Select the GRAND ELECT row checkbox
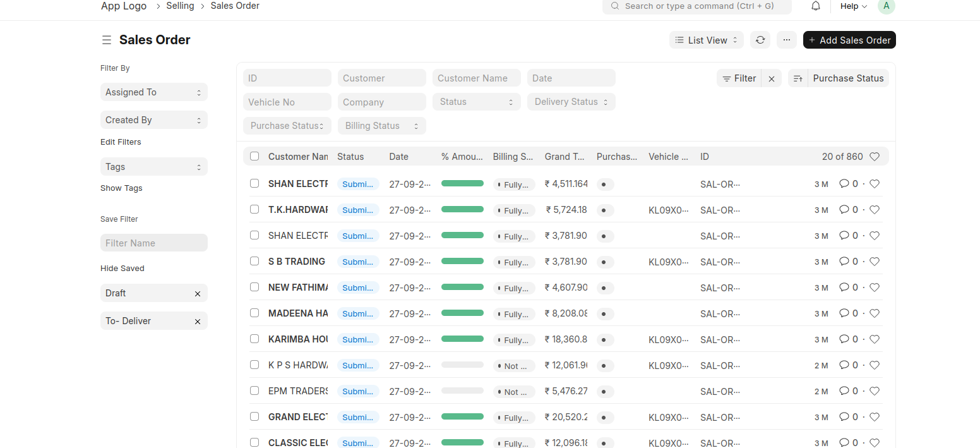980x448 pixels. (x=254, y=416)
